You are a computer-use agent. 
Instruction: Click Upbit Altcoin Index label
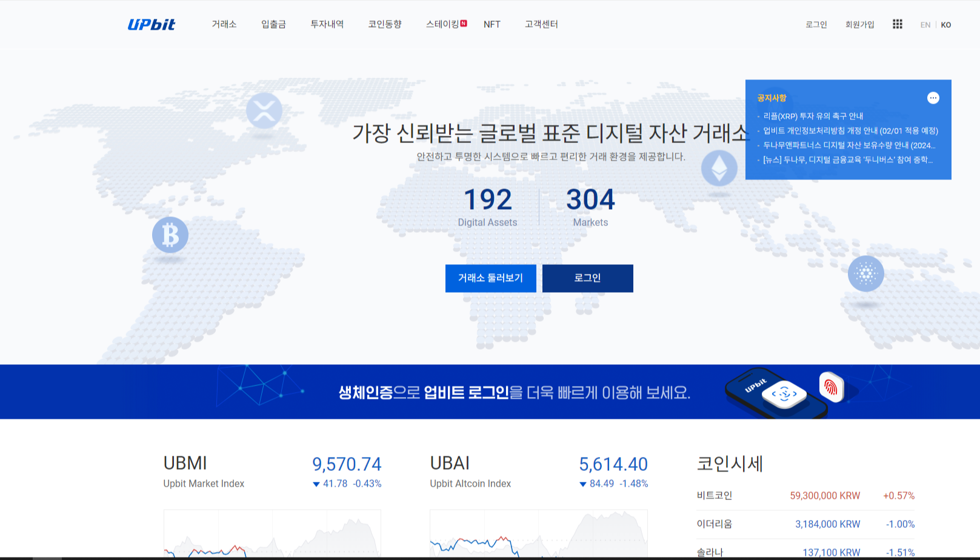[x=470, y=484]
